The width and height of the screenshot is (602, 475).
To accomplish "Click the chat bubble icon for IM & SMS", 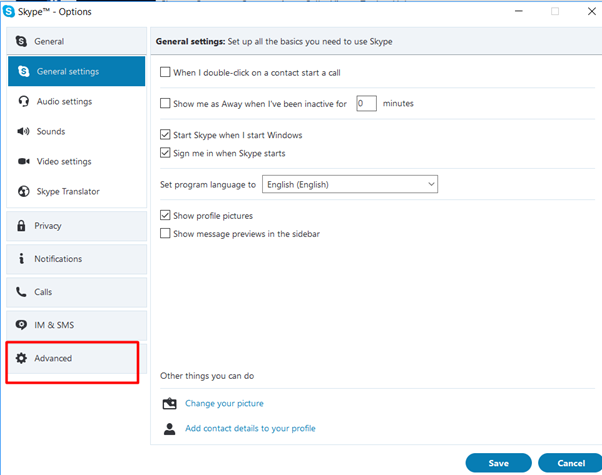I will click(21, 325).
